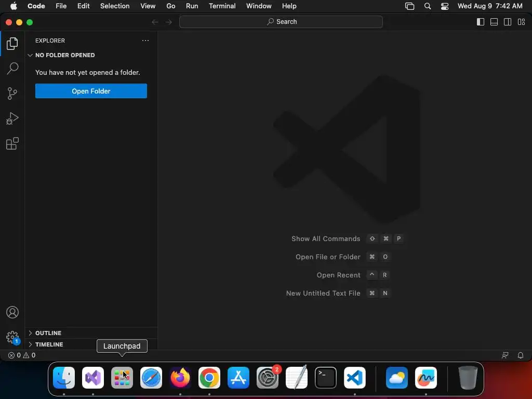The image size is (532, 399).
Task: Open the Trash from the Dock
Action: 468,378
